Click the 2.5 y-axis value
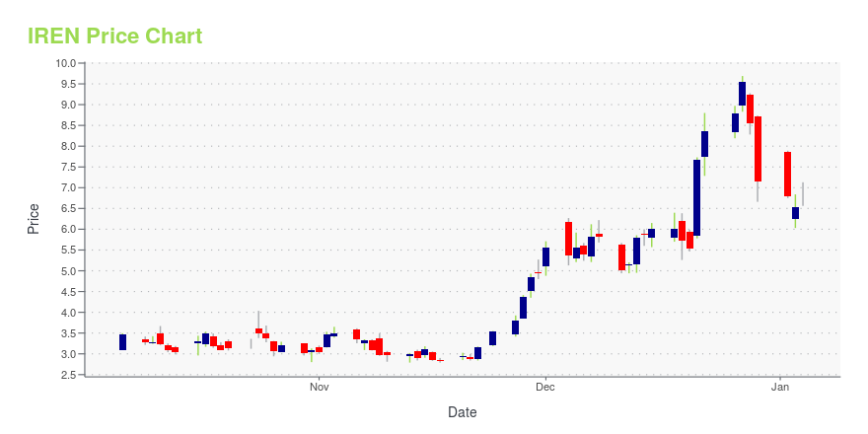Viewport: 868px width, 434px height. point(69,374)
